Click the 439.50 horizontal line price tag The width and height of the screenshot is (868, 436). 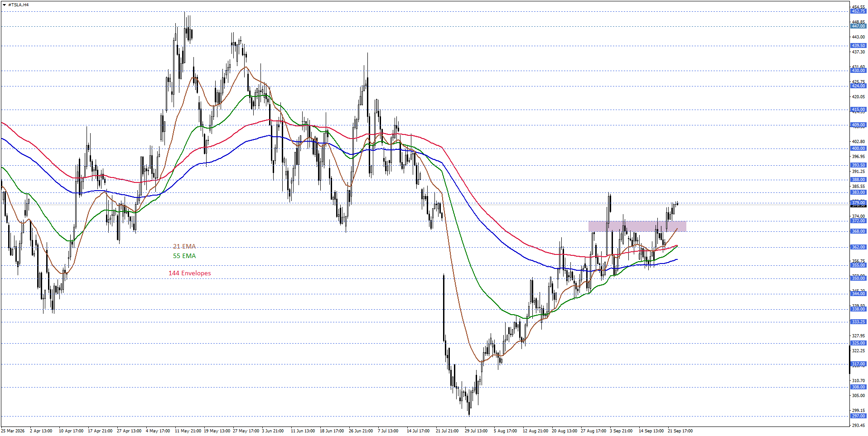pyautogui.click(x=858, y=46)
